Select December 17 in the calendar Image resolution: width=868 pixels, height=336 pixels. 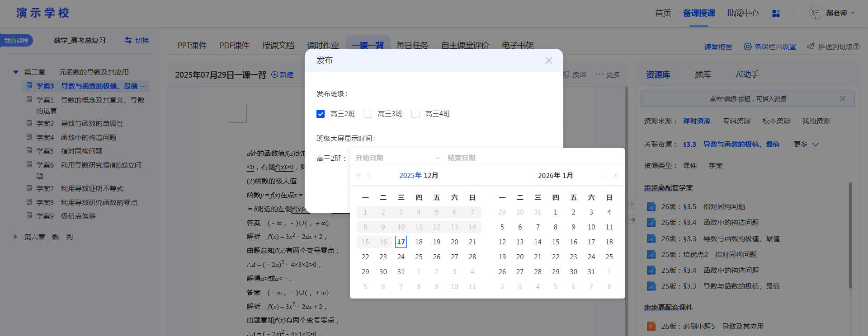[x=401, y=242]
